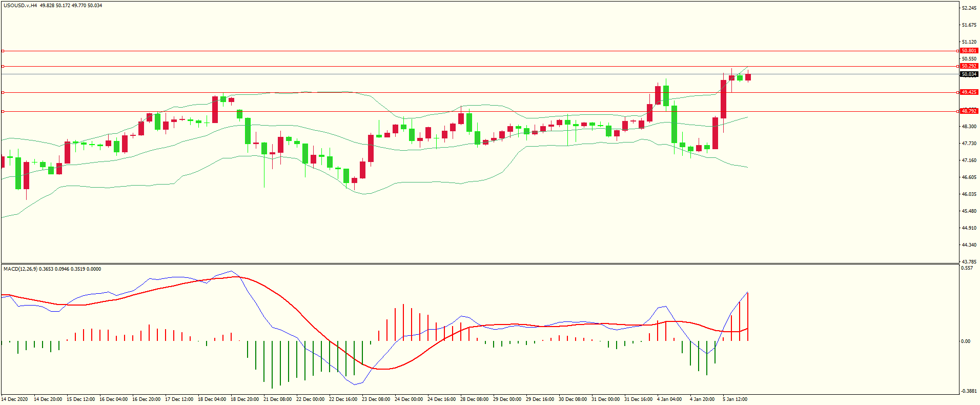Click the 16 Dec 04:00 time label
This screenshot has height=405, width=980.
114,399
